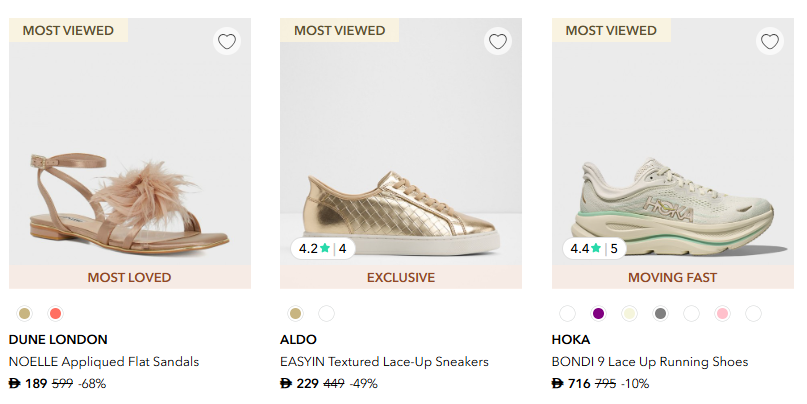Click the 4.4 star rating badge
This screenshot has height=404, width=807.
[595, 248]
